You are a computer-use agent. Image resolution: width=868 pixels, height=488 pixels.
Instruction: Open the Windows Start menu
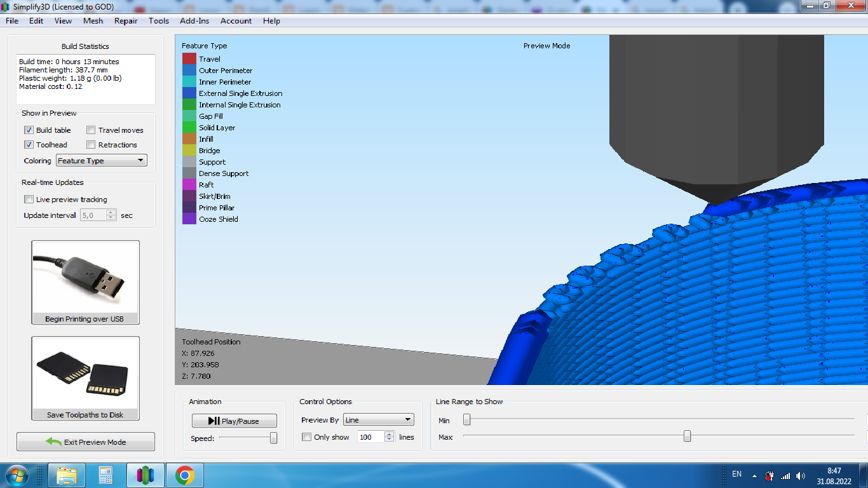(16, 475)
